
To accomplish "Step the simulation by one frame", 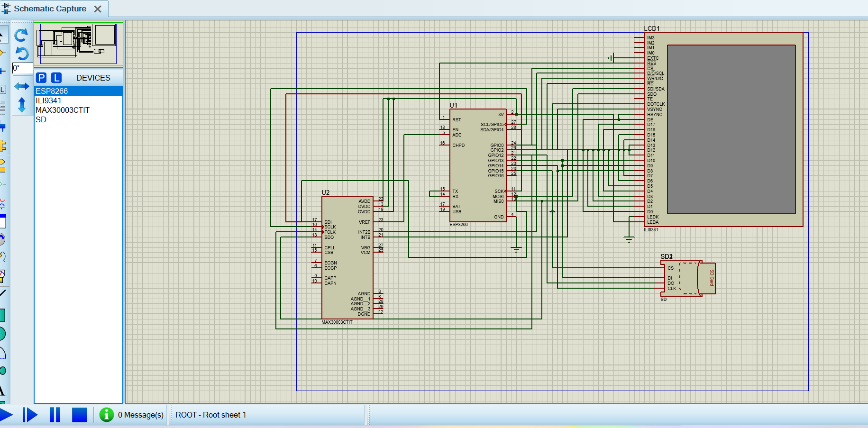I will coord(30,415).
